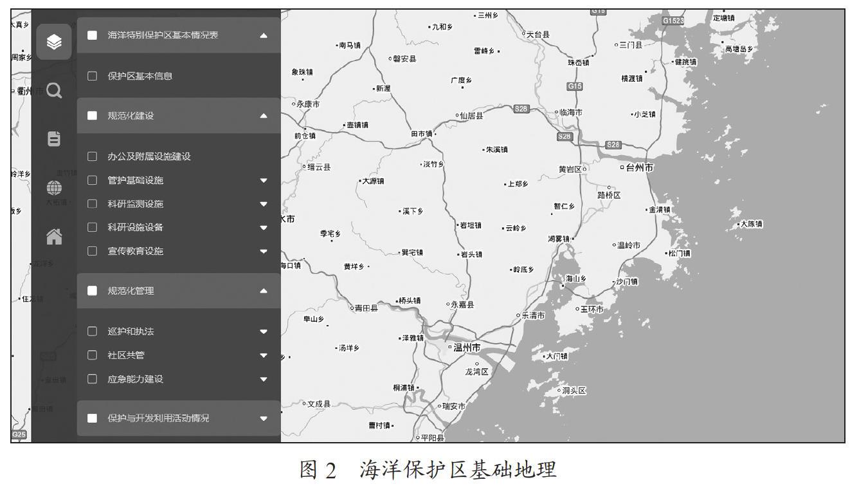Click the G1523 highway shield on map
Image resolution: width=868 pixels, height=491 pixels.
tap(673, 21)
